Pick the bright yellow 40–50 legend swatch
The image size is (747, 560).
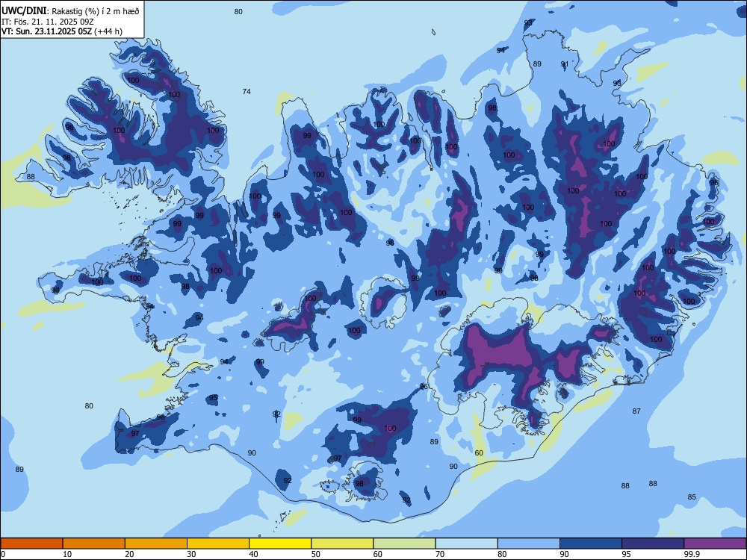[280, 544]
